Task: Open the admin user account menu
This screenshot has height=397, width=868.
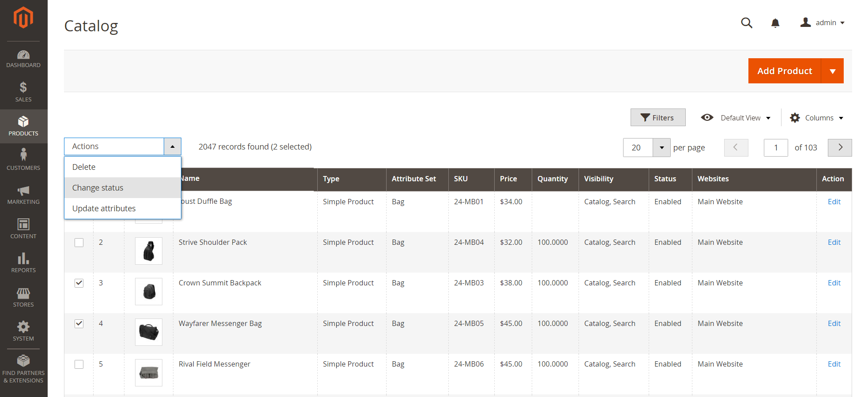Action: coord(823,22)
